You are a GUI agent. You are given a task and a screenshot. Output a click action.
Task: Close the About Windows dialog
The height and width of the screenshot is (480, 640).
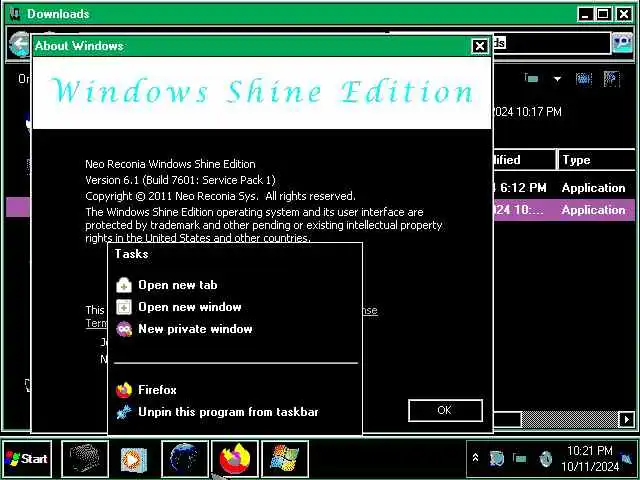pyautogui.click(x=480, y=46)
